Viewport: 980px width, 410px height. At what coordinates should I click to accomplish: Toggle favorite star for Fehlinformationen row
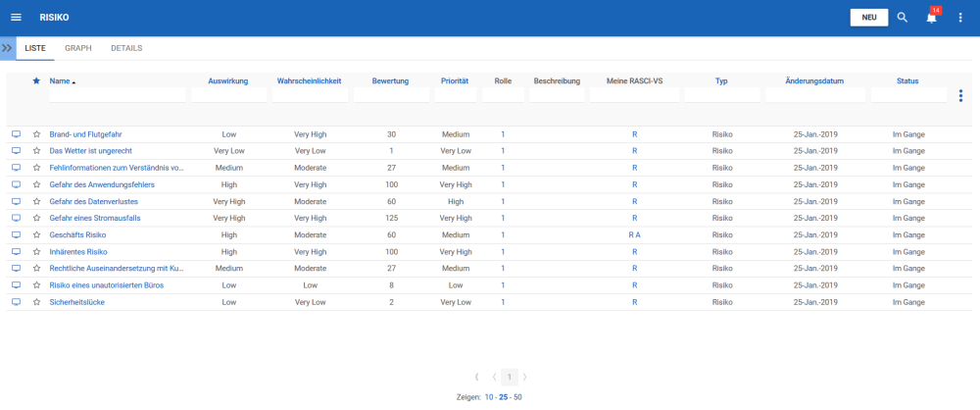(x=36, y=168)
